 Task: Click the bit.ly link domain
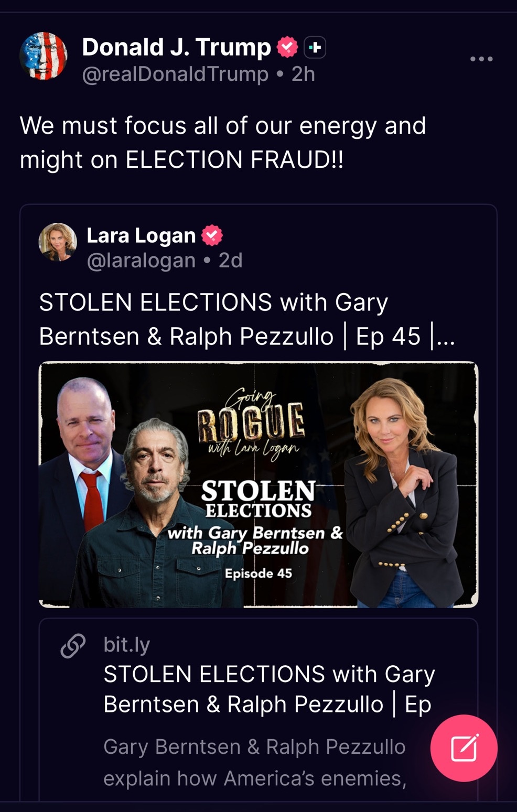click(x=127, y=644)
